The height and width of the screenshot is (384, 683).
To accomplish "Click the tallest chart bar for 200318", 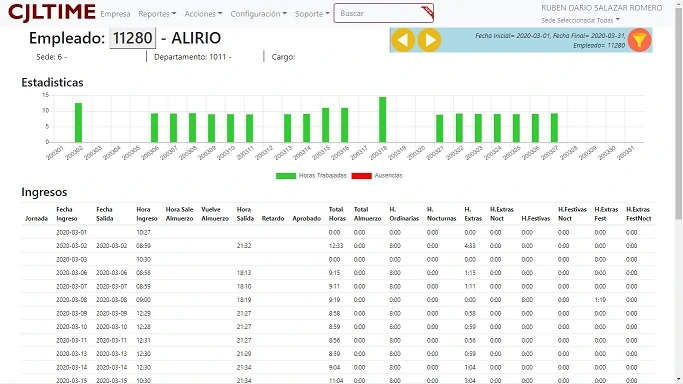I will 382,120.
